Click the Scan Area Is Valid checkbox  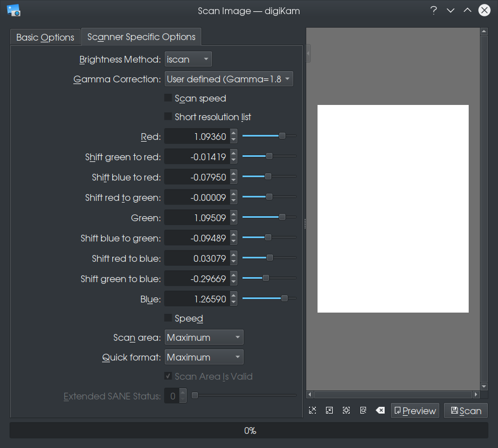tap(168, 376)
